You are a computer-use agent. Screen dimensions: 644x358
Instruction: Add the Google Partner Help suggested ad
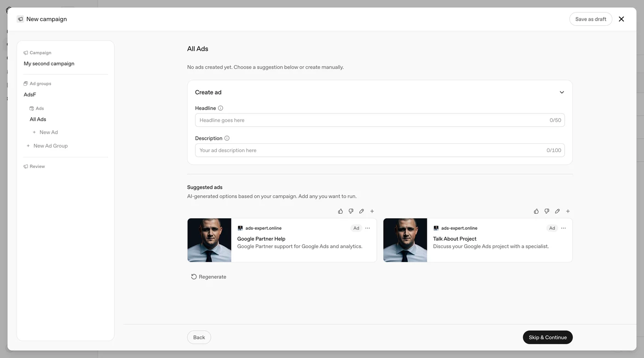click(x=372, y=211)
